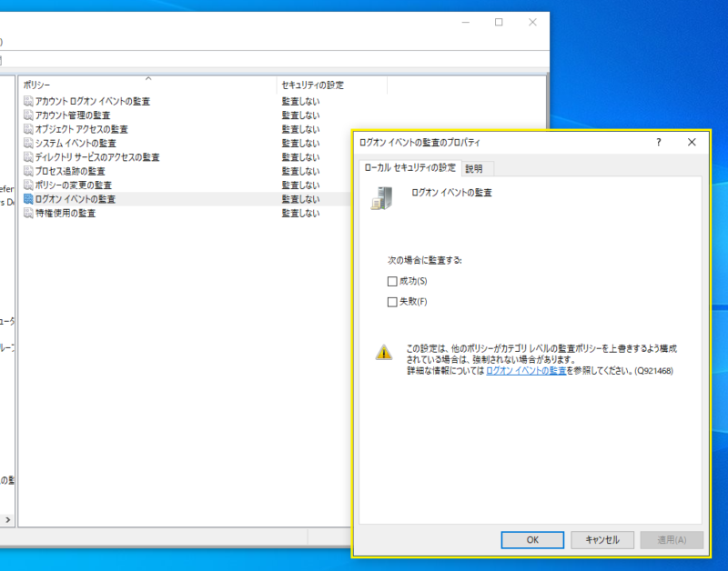Enable the 失敗(F) checkbox

[392, 302]
